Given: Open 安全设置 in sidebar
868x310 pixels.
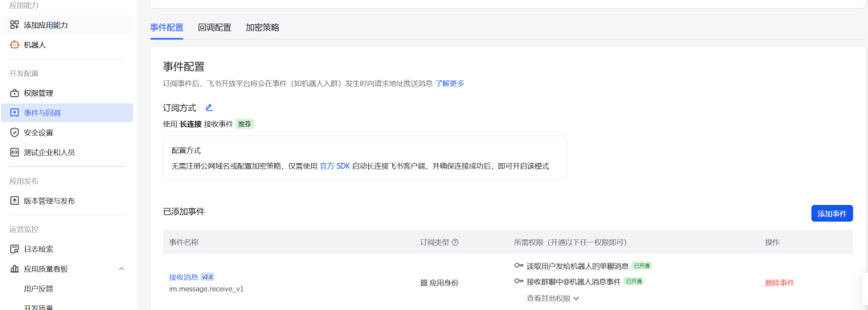Looking at the screenshot, I should pos(67,133).
